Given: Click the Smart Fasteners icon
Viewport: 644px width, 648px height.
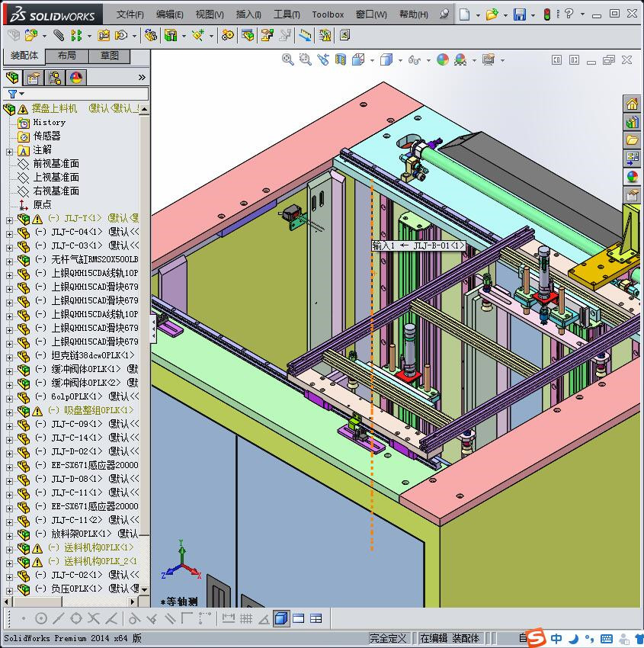Looking at the screenshot, I should click(x=104, y=36).
